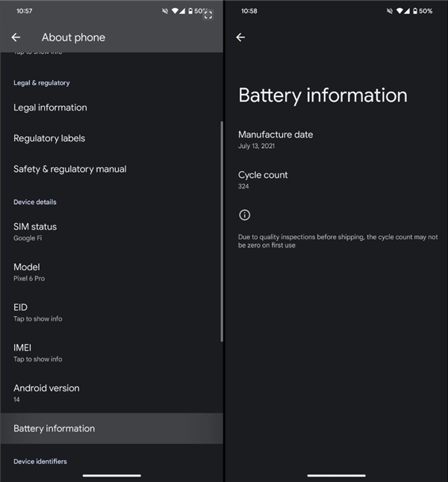448x482 pixels.
Task: Go back from the About phone screen
Action: pyautogui.click(x=16, y=37)
